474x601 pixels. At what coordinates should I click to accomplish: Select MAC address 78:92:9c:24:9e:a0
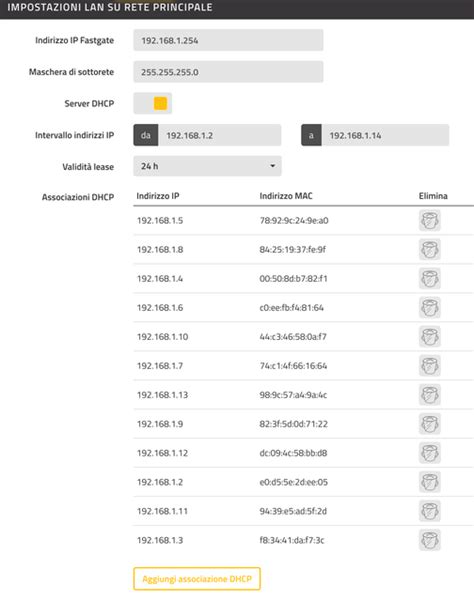pos(294,220)
